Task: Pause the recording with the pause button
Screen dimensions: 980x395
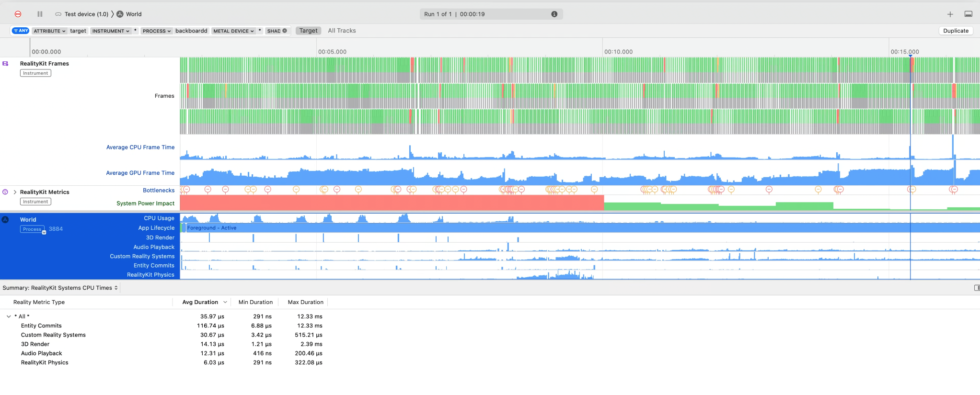Action: coord(40,14)
